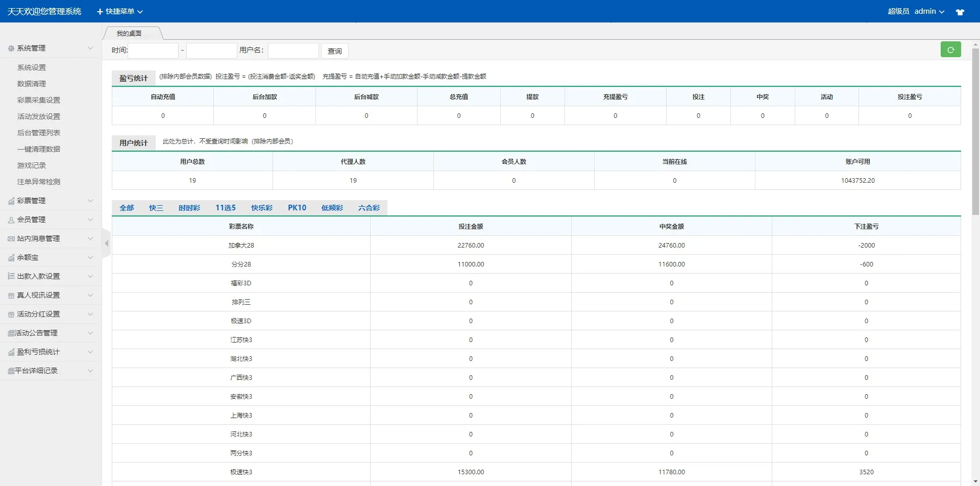Open the 注单异常检测 sidebar item
This screenshot has width=980, height=486.
click(38, 181)
